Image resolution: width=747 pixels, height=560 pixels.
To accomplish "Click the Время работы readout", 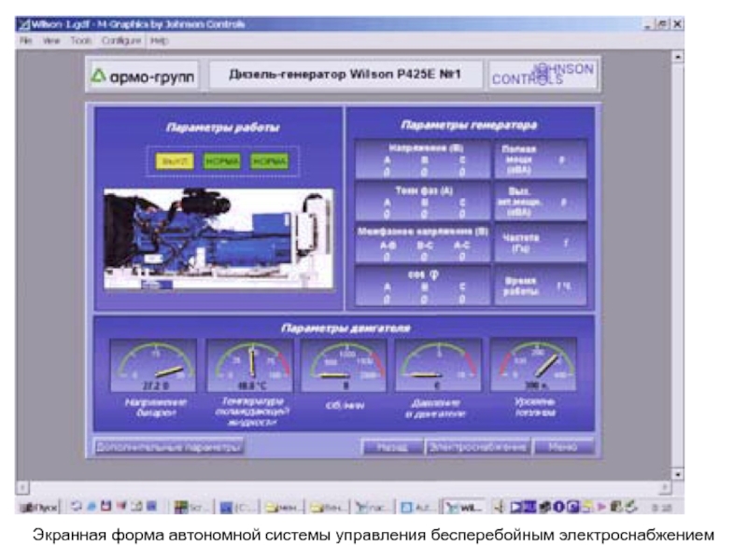I will (541, 287).
